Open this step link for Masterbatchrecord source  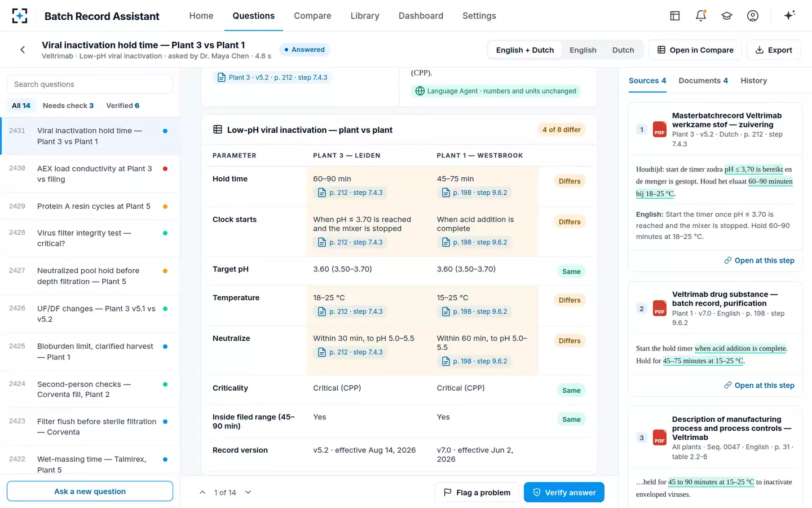point(759,260)
